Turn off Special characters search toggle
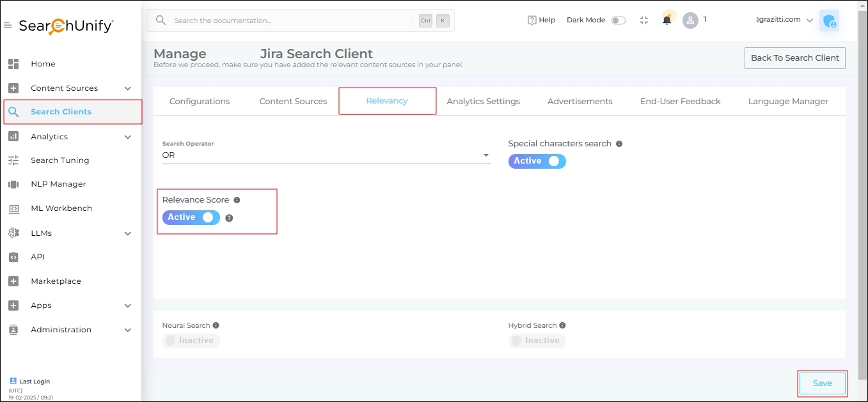The height and width of the screenshot is (402, 868). click(537, 161)
